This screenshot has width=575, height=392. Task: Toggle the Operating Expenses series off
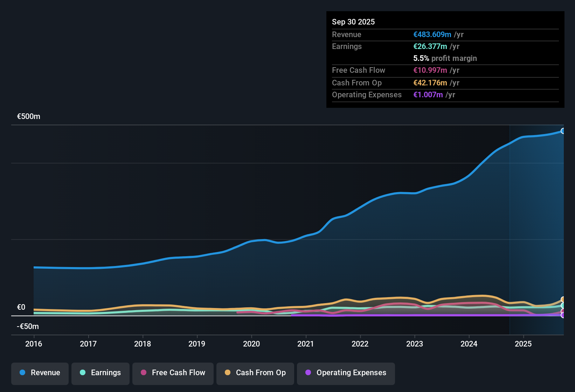346,373
